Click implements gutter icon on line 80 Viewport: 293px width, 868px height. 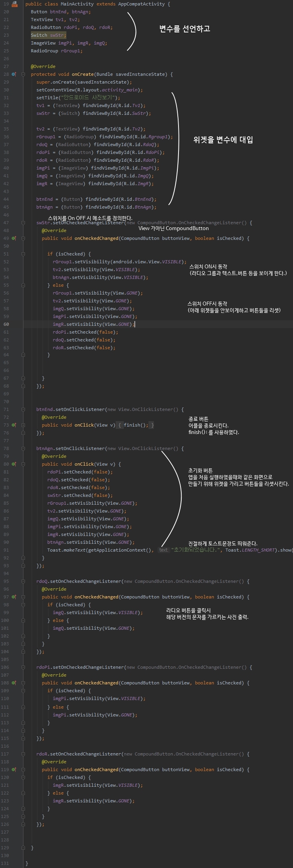click(14, 464)
